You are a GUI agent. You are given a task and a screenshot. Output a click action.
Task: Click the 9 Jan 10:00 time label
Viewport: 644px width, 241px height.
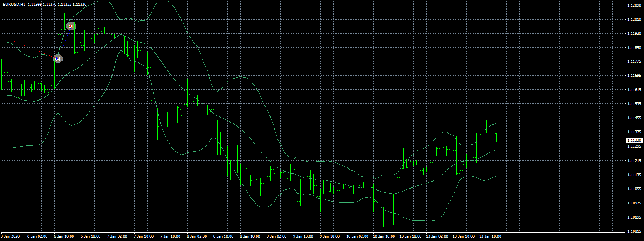(x=303, y=236)
